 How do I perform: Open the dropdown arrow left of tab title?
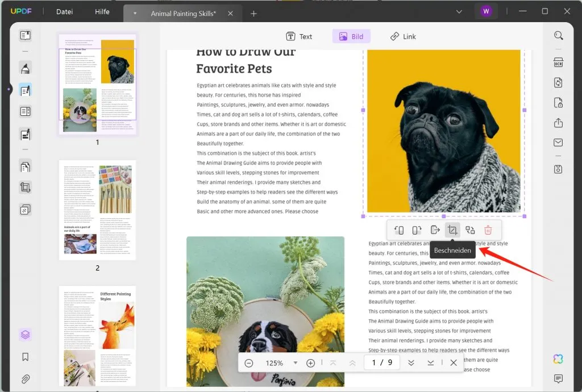pos(135,14)
